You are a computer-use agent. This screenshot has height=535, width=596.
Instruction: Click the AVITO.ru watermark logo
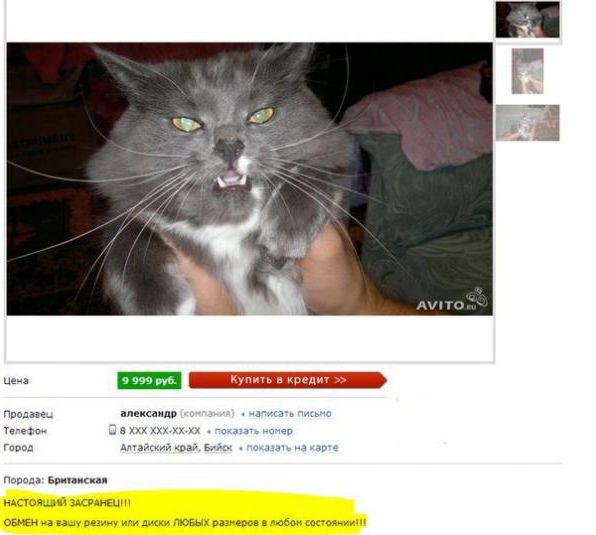(x=452, y=300)
